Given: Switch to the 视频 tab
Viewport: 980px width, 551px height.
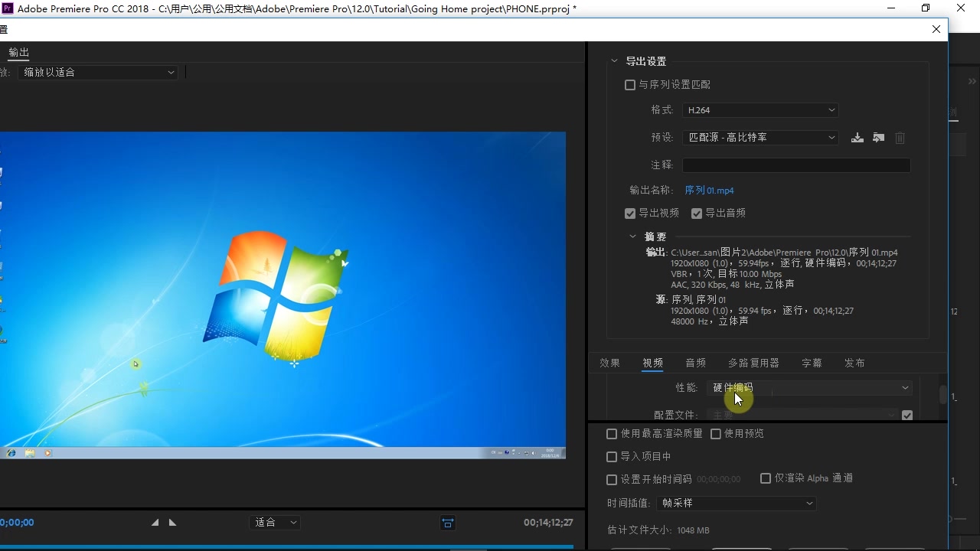Looking at the screenshot, I should [x=652, y=364].
